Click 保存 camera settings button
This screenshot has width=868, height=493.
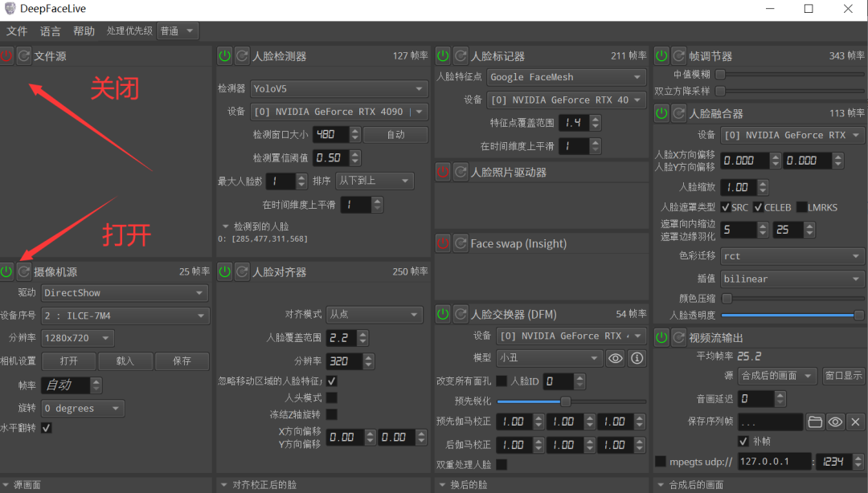click(x=182, y=361)
